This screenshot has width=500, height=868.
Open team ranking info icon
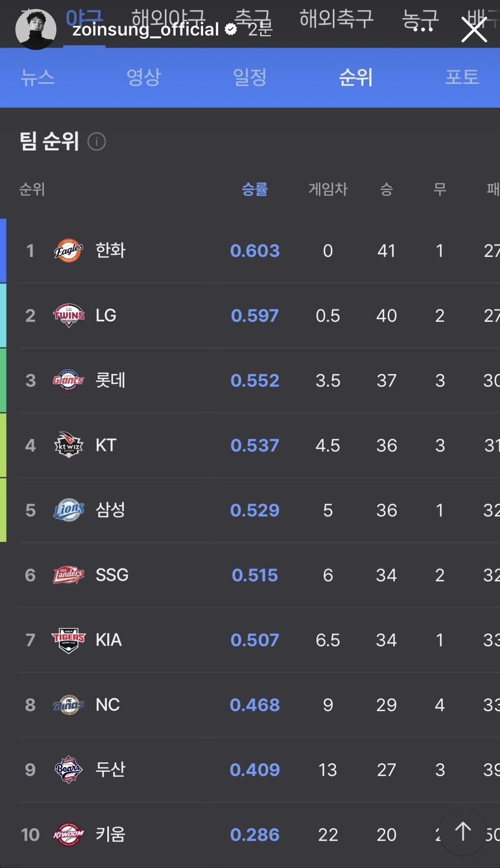click(x=97, y=142)
